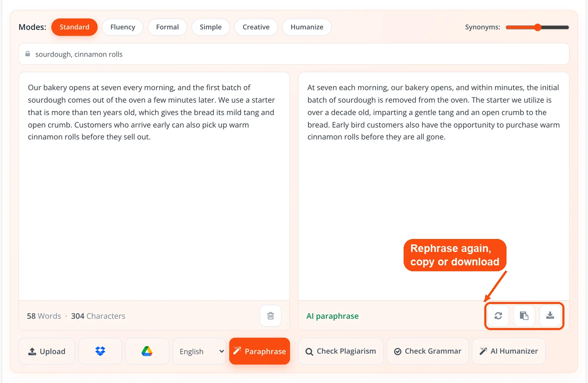Switch to Formal mode
This screenshot has height=383, width=588.
(167, 27)
